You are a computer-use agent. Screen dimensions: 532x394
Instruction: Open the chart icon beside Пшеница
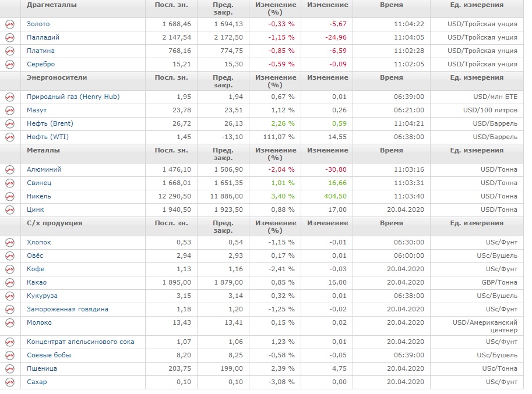pos(9,369)
